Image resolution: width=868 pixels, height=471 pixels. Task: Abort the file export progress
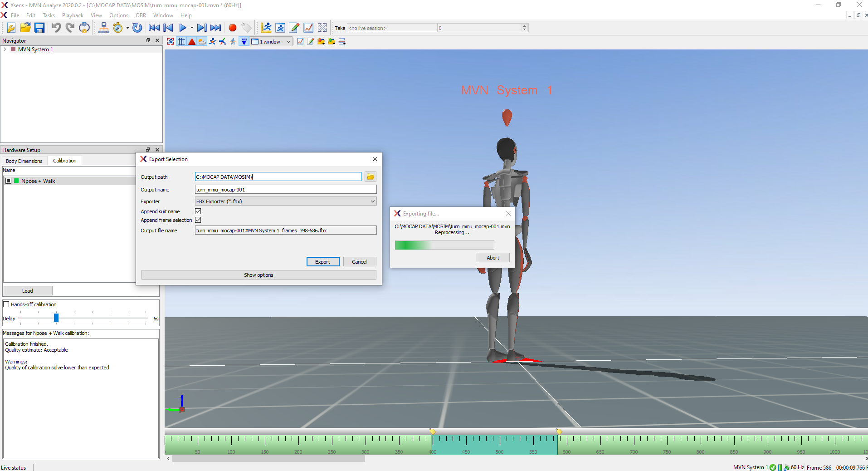[493, 258]
